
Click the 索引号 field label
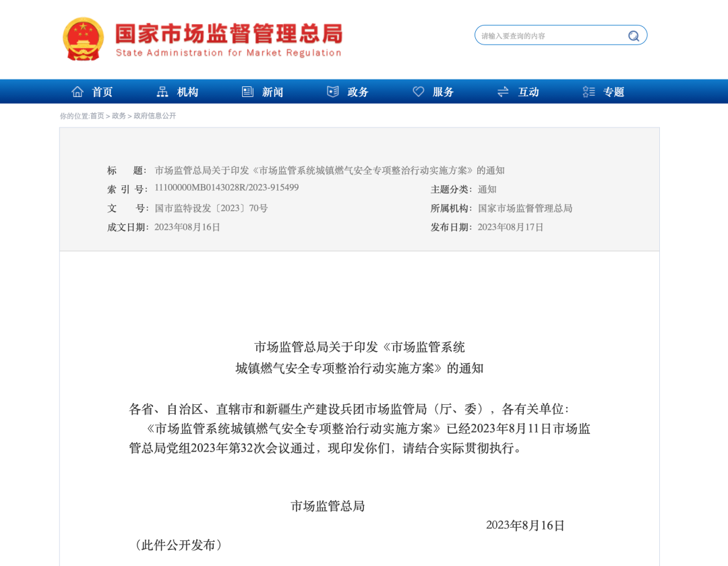pyautogui.click(x=127, y=189)
